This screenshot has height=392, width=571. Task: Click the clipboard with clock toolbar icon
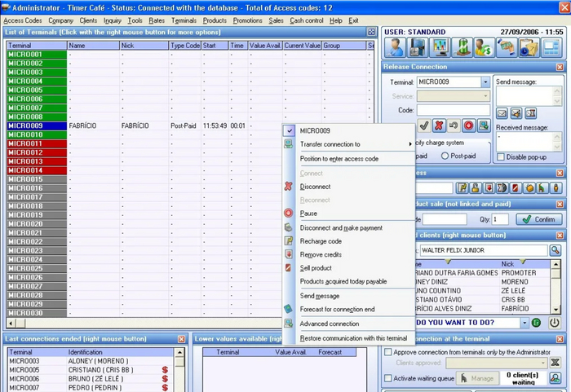pyautogui.click(x=529, y=48)
